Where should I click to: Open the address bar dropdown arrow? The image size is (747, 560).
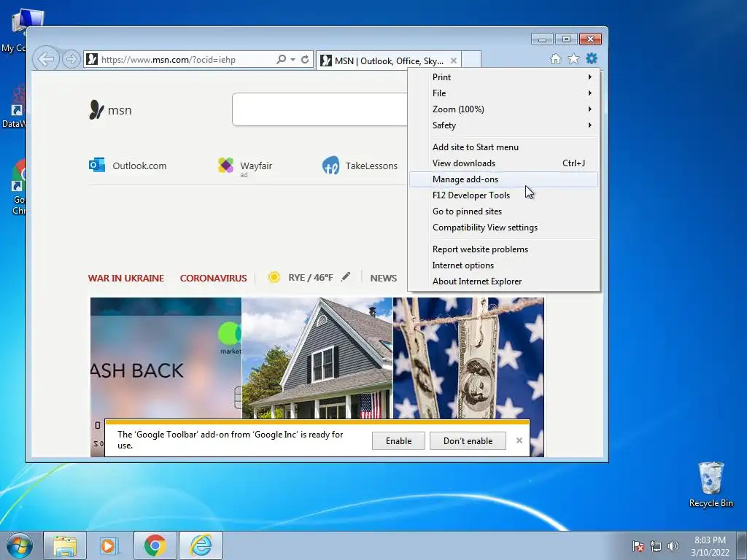pos(293,60)
